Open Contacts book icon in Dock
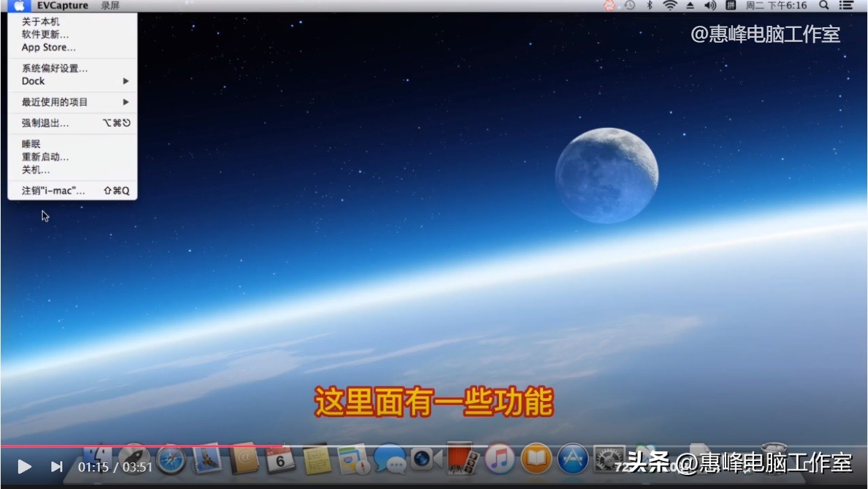 point(244,459)
